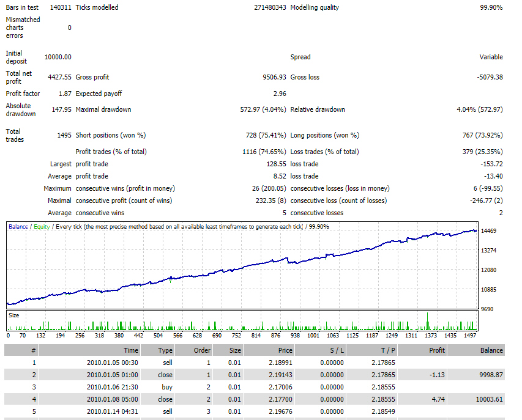Click the Profit column header
The image size is (522, 420).
pyautogui.click(x=422, y=350)
